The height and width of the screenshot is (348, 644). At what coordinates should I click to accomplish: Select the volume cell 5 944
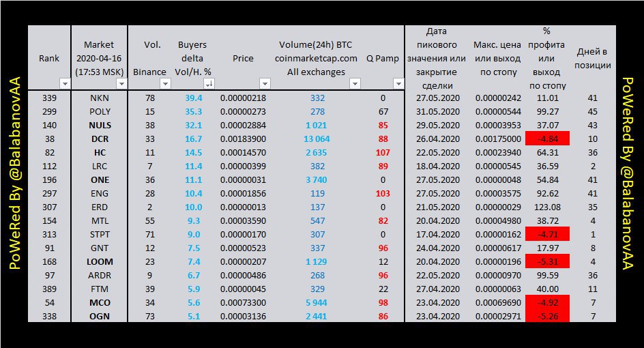pos(317,303)
